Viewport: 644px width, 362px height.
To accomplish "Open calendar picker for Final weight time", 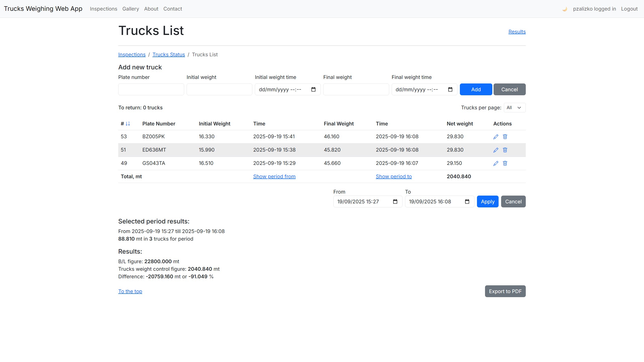I will 450,89.
